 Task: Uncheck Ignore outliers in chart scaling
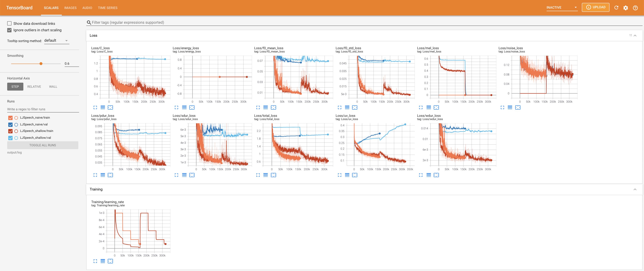10,30
